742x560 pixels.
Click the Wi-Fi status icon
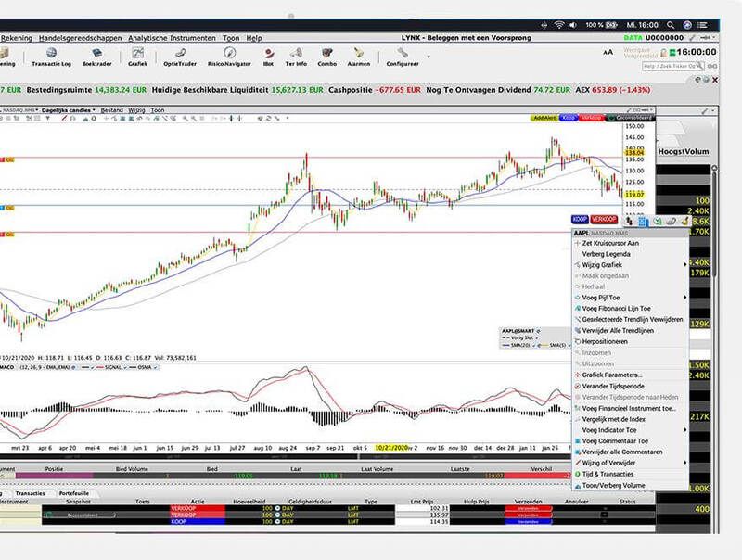(x=559, y=25)
